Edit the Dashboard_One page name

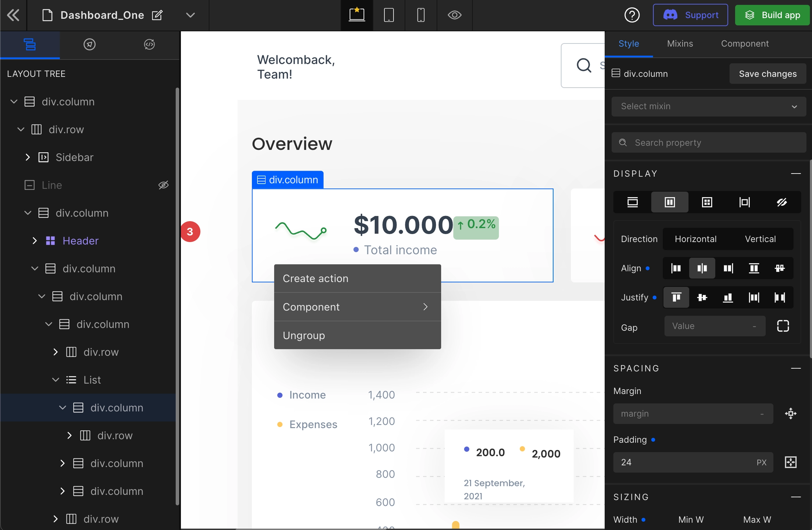[x=157, y=15]
